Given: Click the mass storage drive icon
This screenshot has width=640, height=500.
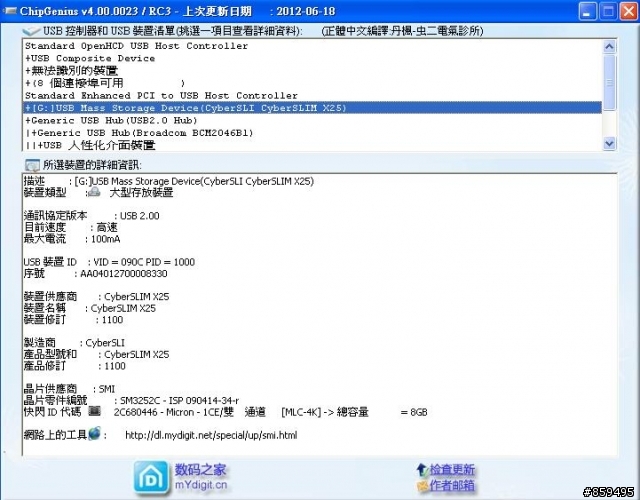Looking at the screenshot, I should click(94, 192).
